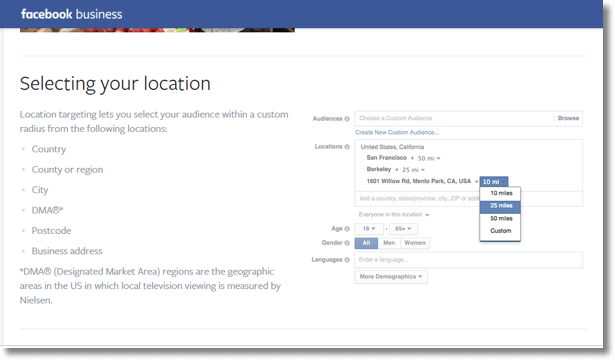Open the facebook business logo link

[72, 14]
